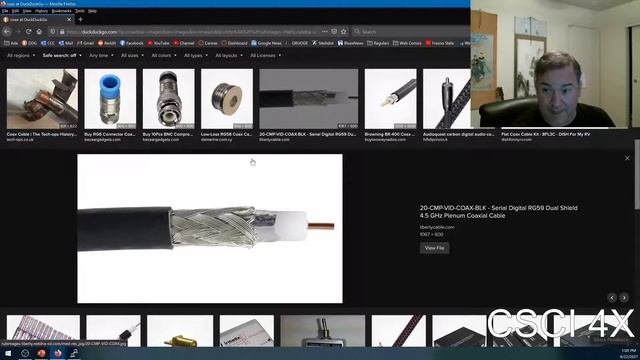Open the Tools menu
Screen dimensions: 640x360
click(80, 11)
